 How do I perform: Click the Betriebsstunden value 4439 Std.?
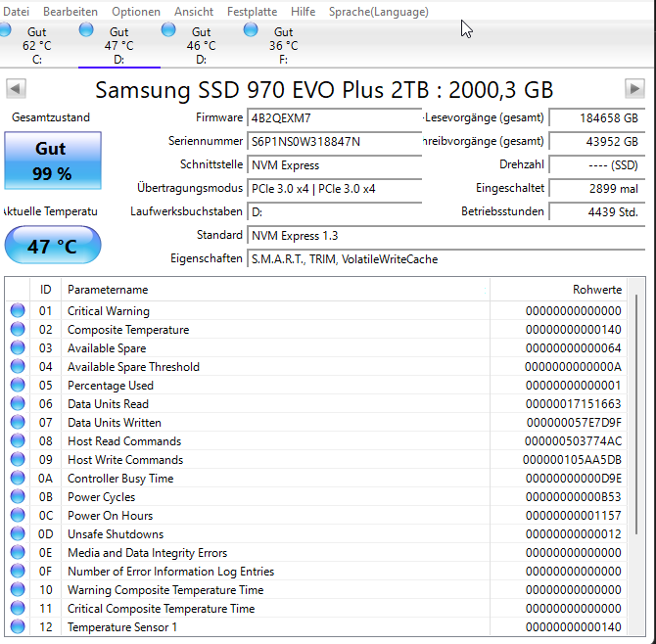click(597, 212)
